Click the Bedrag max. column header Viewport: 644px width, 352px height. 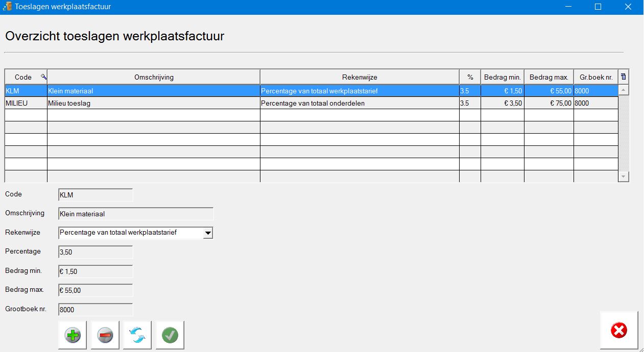coord(548,77)
